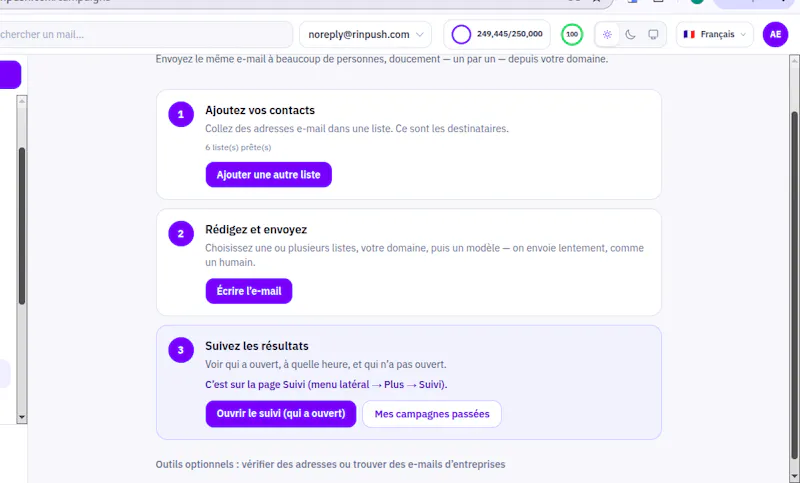Screen dimensions: 800x483
Task: Click the Rédigez et envoyez heading
Action: [x=256, y=230]
